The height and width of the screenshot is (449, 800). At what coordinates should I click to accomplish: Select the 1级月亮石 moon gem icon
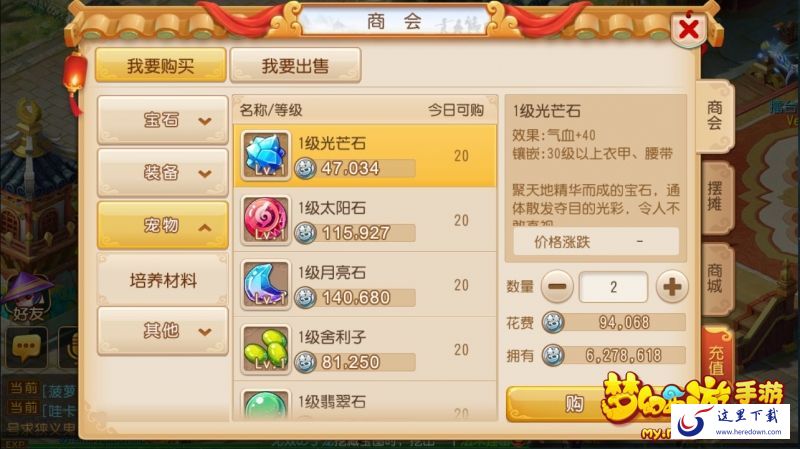click(266, 284)
